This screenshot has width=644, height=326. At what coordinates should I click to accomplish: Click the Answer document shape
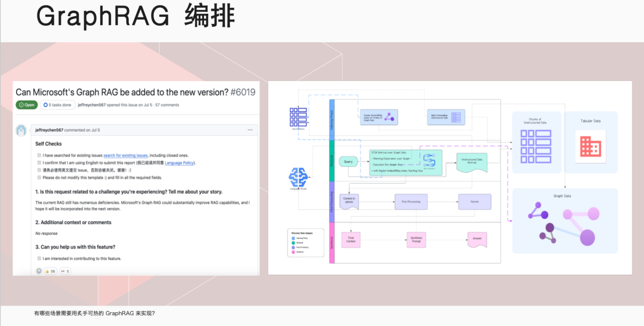pos(477,240)
